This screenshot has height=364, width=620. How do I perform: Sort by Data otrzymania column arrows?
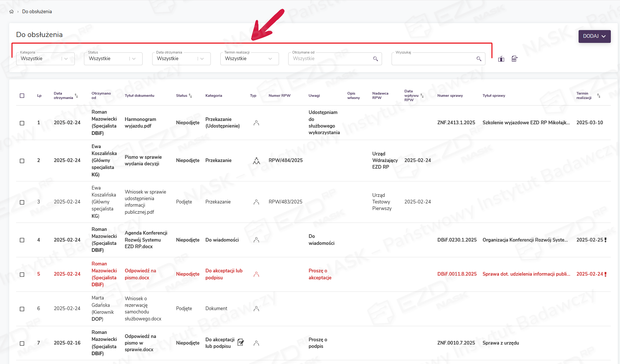click(x=76, y=96)
